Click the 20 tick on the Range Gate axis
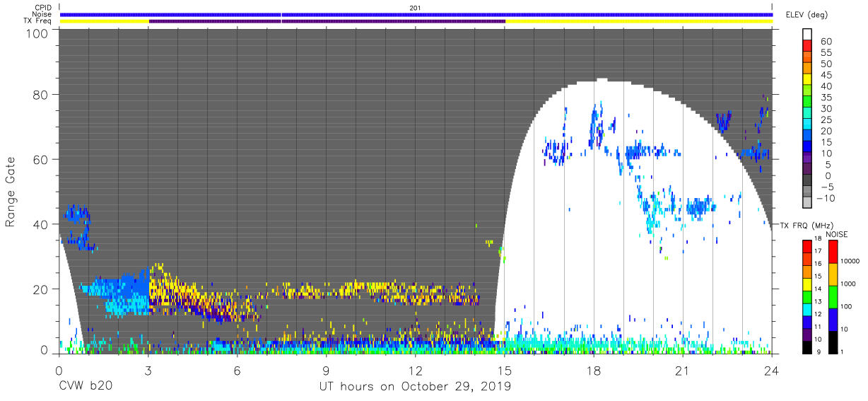Viewport: 868px width, 401px height. coord(41,289)
